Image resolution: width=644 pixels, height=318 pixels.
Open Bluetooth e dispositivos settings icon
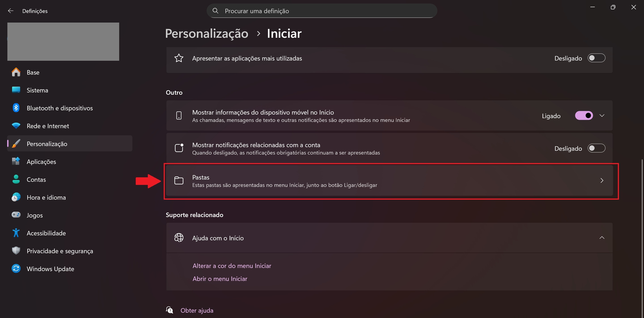click(16, 108)
